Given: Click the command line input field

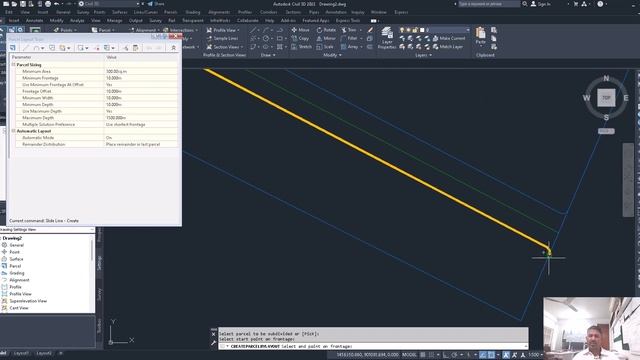Looking at the screenshot, I should click(x=373, y=346).
